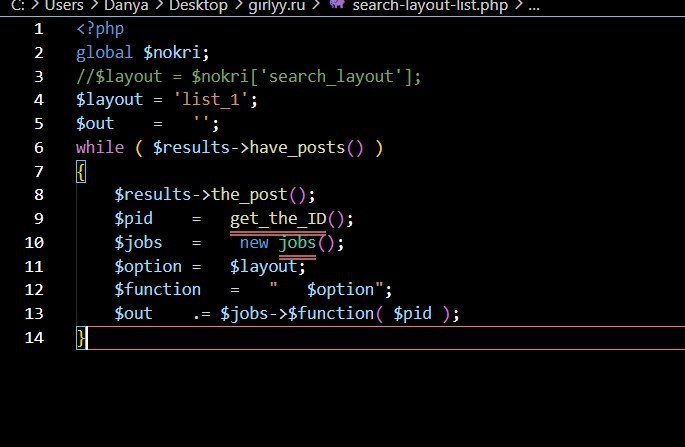The width and height of the screenshot is (685, 447).
Task: Click search-layout-list.php in the breadcrumb
Action: point(430,6)
